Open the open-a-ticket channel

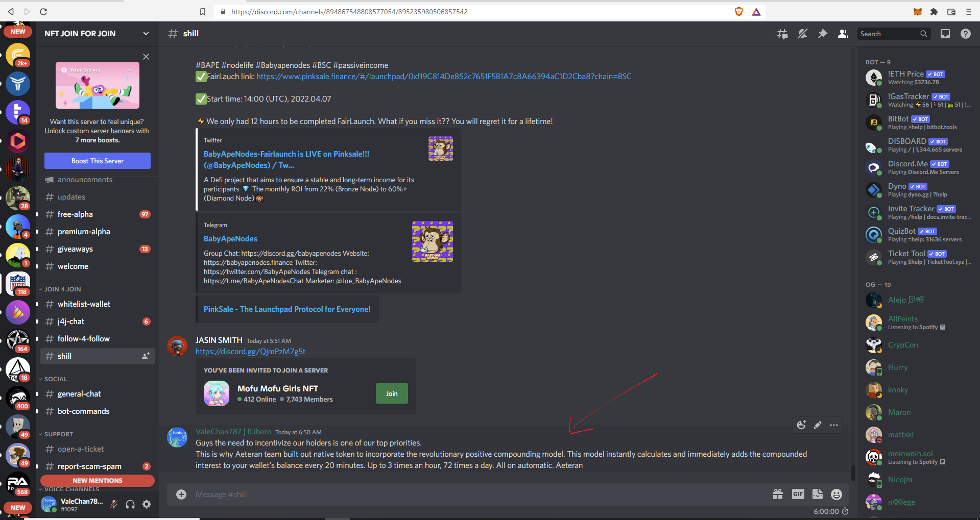pos(98,449)
